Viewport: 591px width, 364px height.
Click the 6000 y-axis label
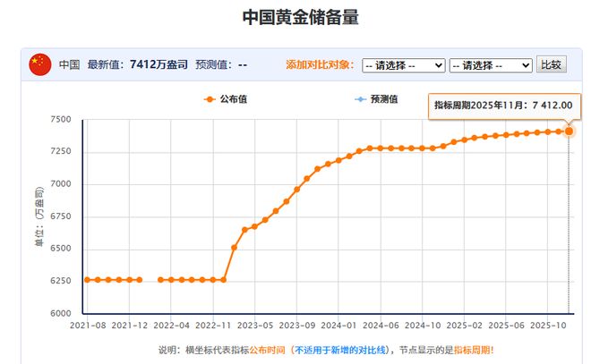tap(61, 313)
